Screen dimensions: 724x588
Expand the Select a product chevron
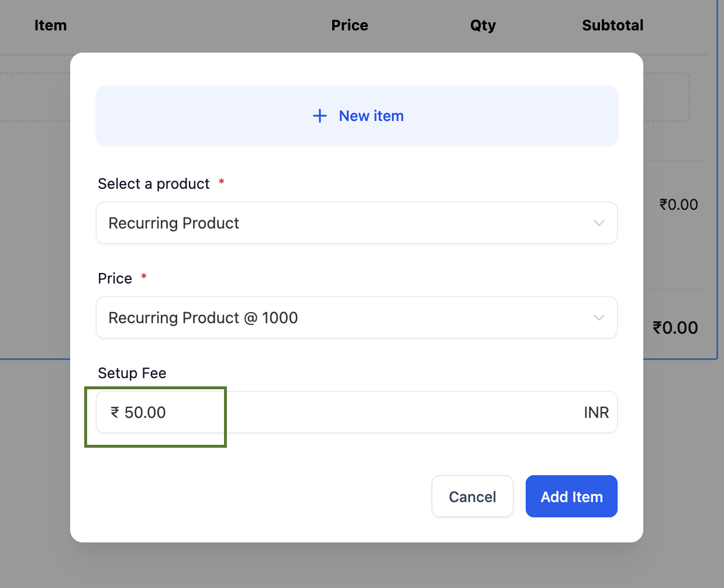pos(599,223)
